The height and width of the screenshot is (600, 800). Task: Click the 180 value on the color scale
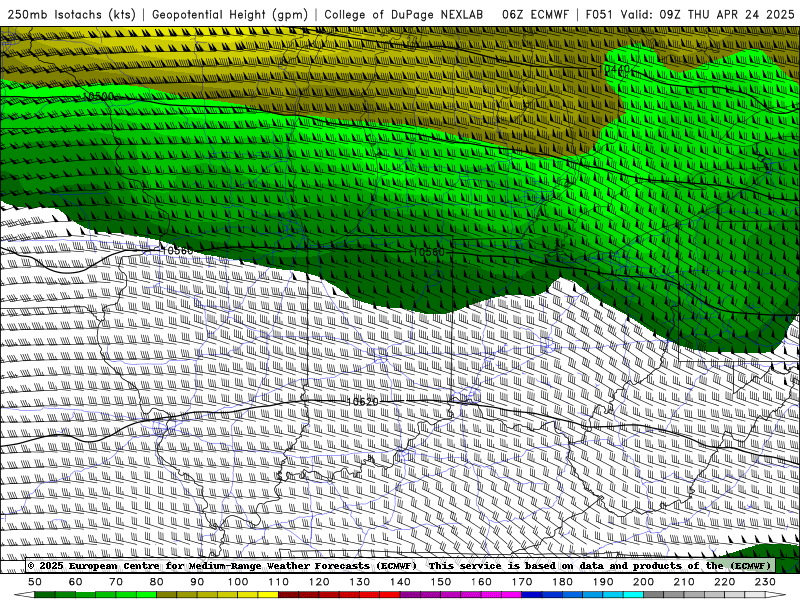[562, 582]
